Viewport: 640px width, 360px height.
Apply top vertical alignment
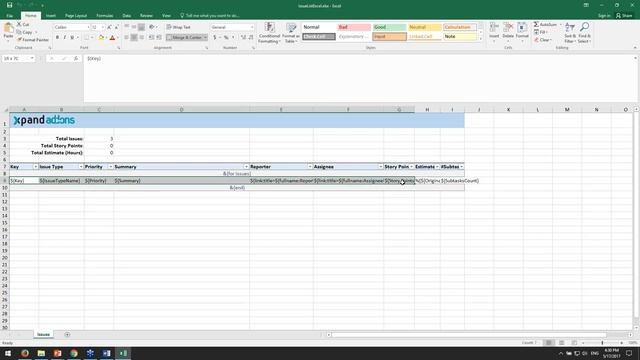coord(127,27)
